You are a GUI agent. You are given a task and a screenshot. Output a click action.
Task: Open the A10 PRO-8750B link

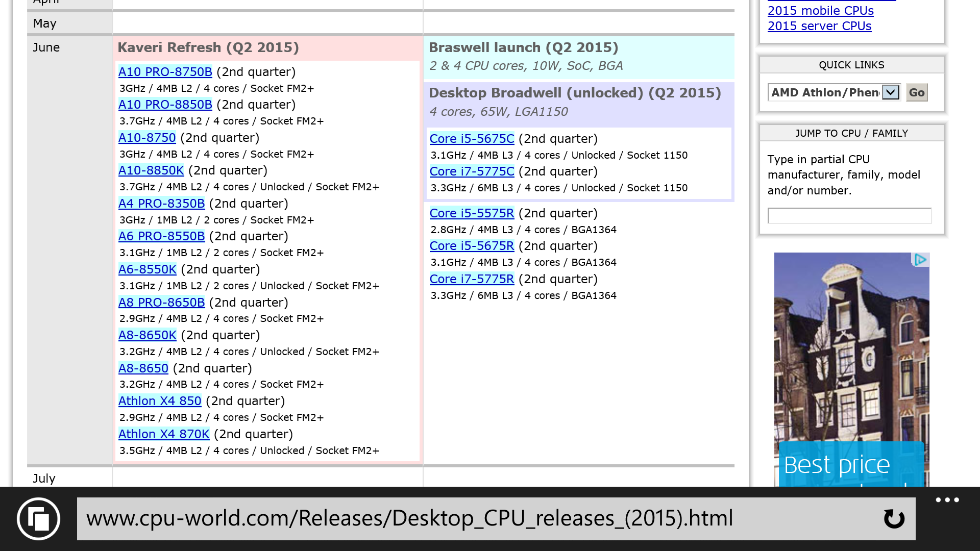click(165, 72)
